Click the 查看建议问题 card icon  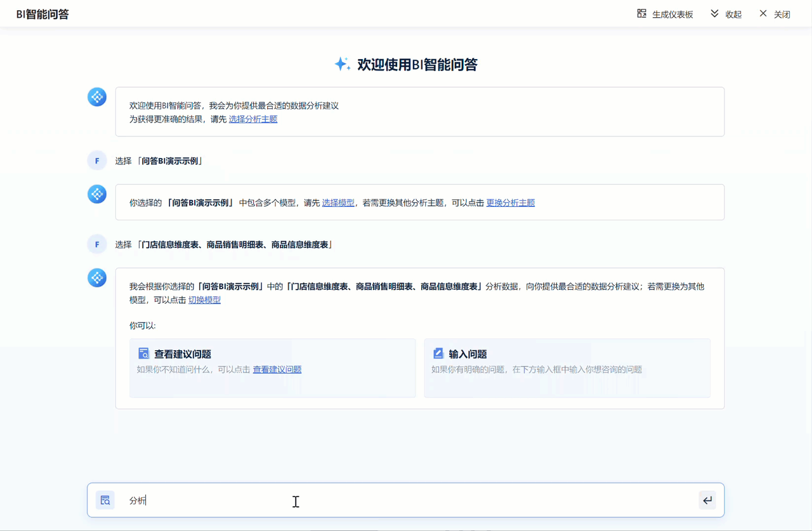pyautogui.click(x=143, y=353)
